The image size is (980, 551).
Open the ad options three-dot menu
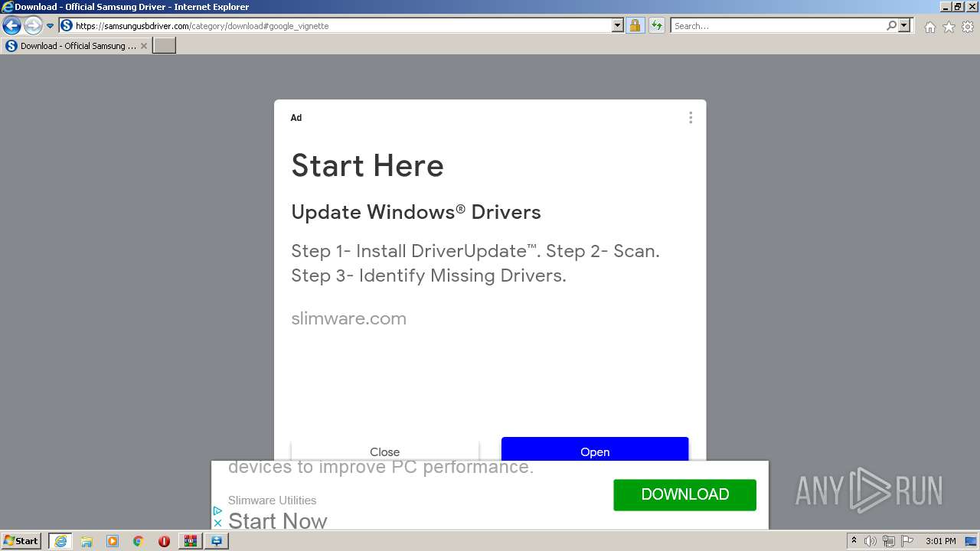point(691,118)
